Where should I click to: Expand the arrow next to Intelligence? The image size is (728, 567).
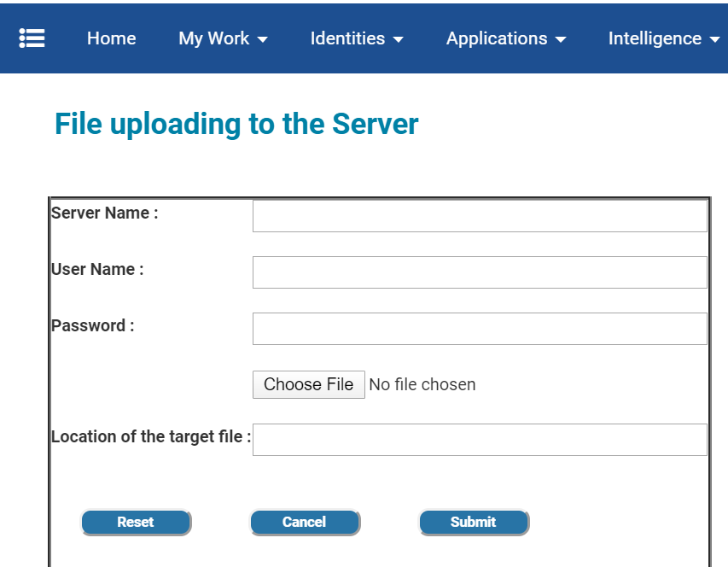(715, 40)
